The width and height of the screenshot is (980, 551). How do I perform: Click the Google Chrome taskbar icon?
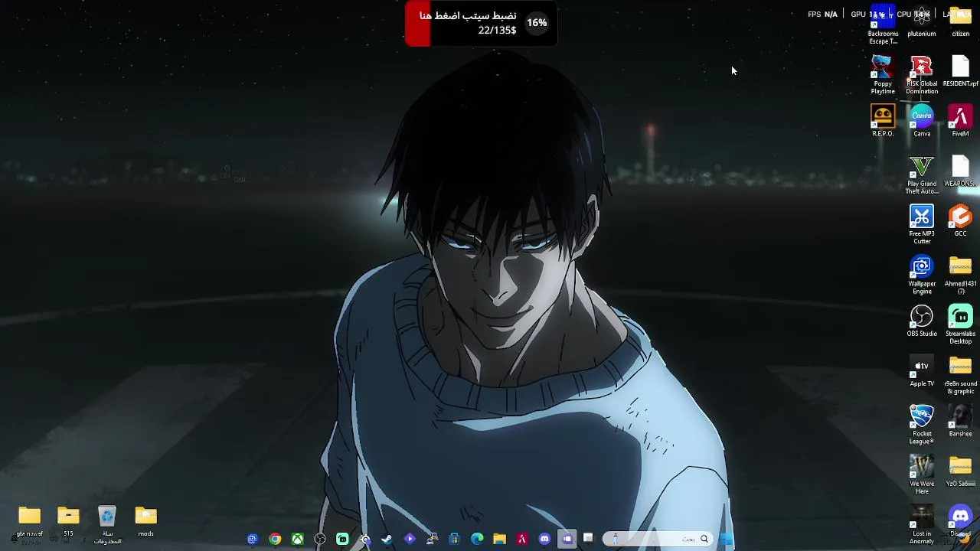tap(275, 539)
